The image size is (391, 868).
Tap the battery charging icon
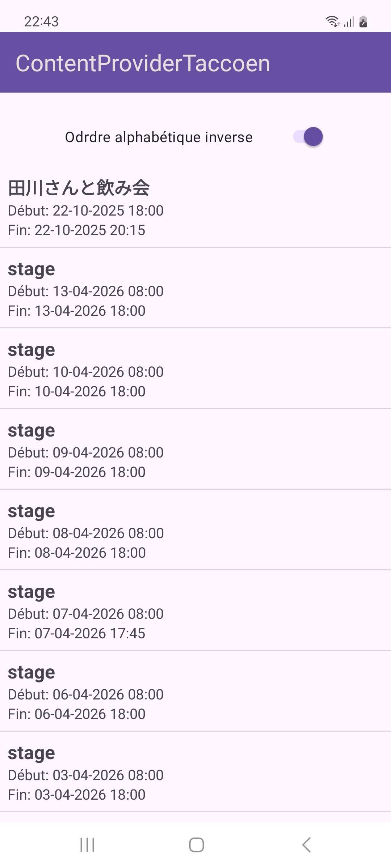click(x=363, y=22)
